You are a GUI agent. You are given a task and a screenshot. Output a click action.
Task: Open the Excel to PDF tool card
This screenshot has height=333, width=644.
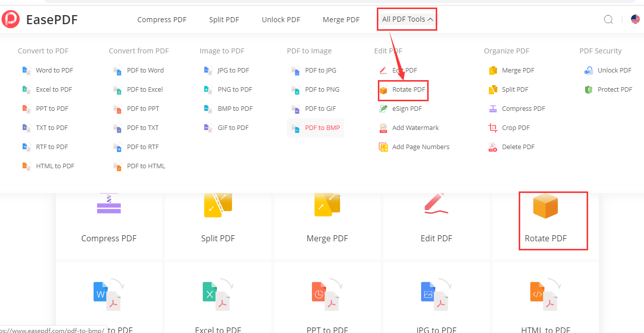[x=218, y=297]
